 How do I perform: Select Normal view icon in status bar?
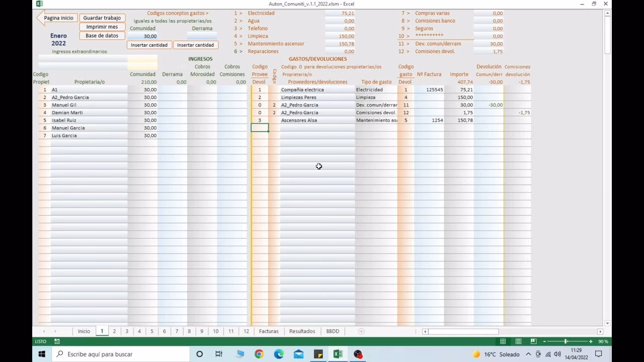click(x=503, y=341)
